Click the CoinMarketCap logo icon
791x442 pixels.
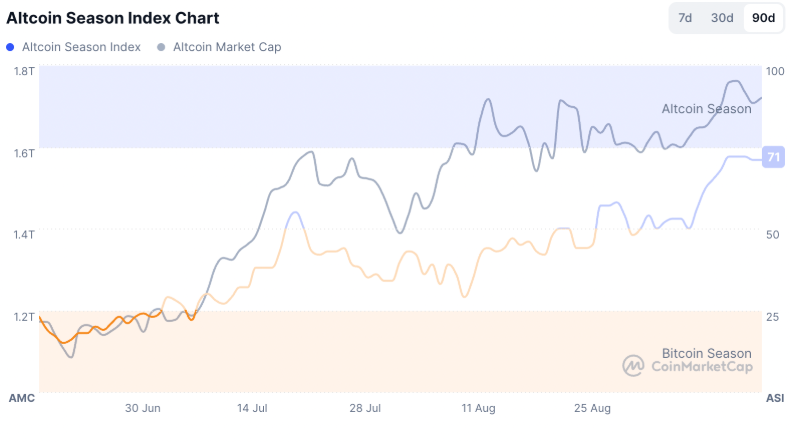[633, 366]
